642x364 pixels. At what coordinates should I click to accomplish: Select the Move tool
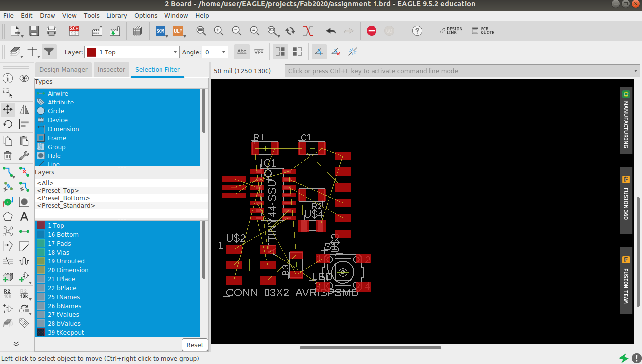8,109
